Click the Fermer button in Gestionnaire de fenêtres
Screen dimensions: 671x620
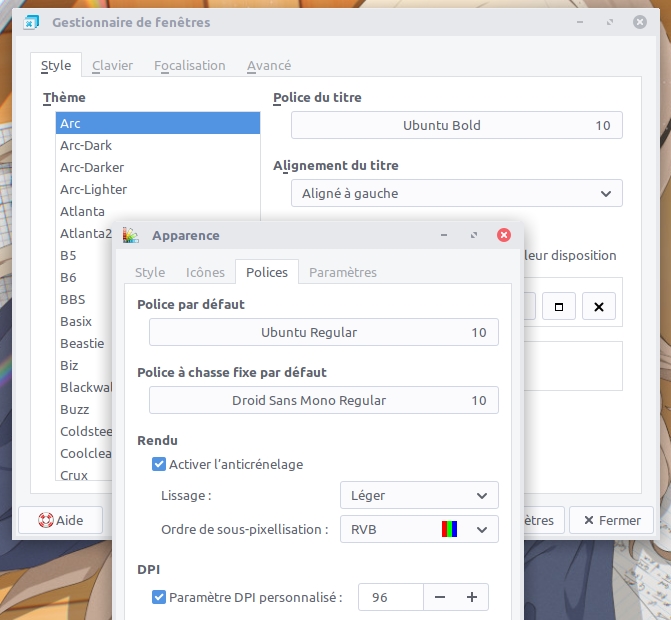pyautogui.click(x=612, y=520)
